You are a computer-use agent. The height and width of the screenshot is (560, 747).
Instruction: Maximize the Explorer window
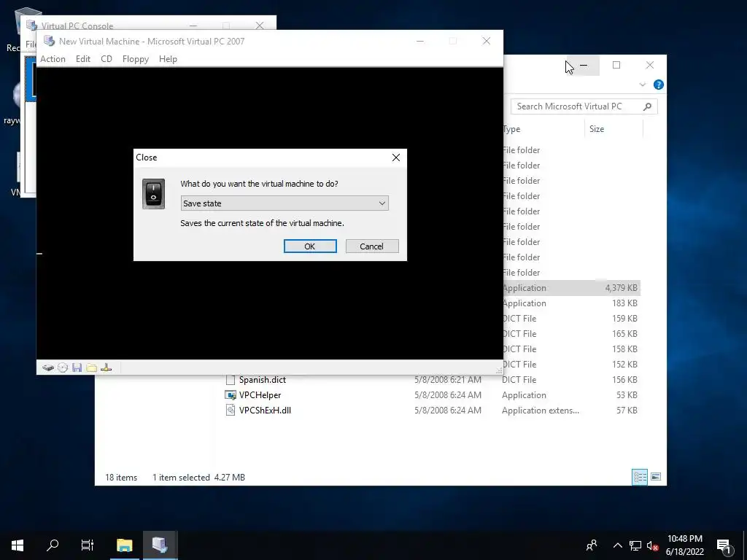(x=616, y=65)
